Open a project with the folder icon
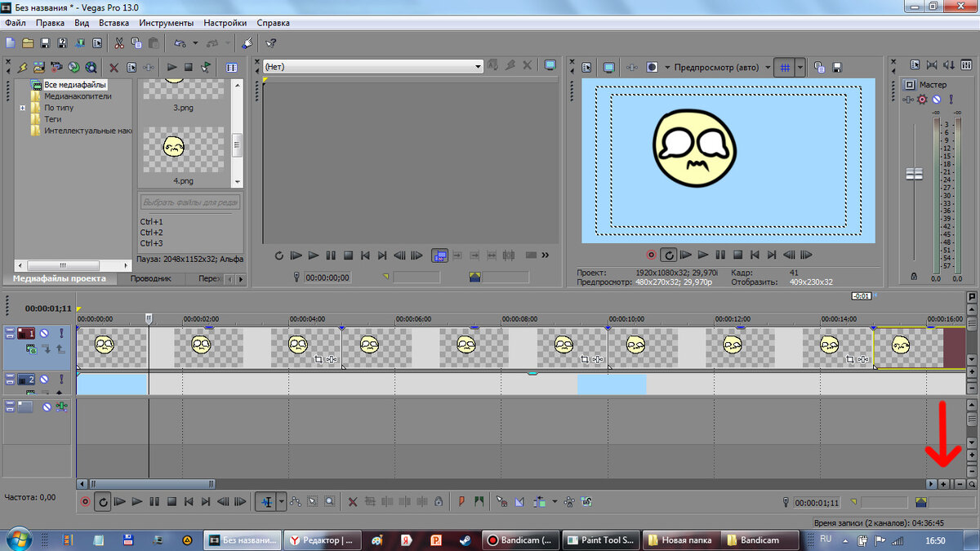 point(28,42)
